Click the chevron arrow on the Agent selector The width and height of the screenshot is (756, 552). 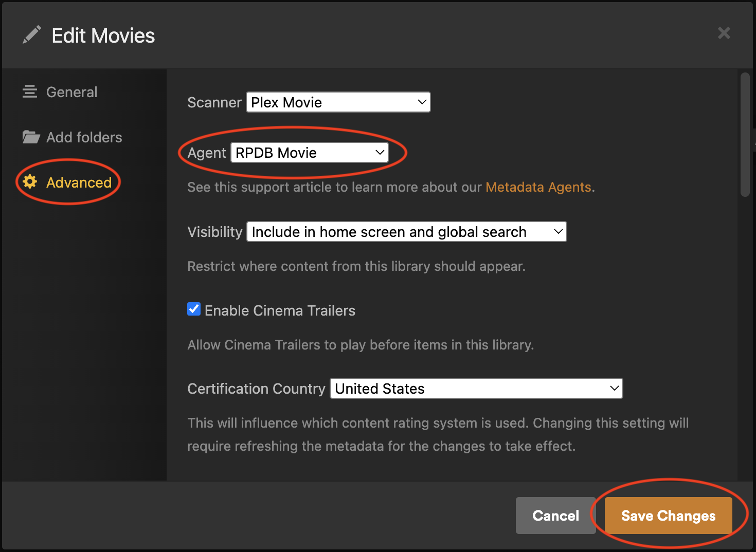click(380, 153)
